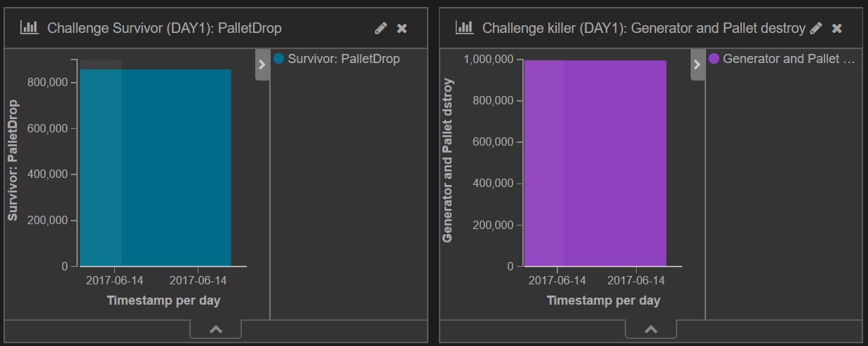The width and height of the screenshot is (868, 346).
Task: Edit the Generator and Pallet destroy panel
Action: pos(815,28)
